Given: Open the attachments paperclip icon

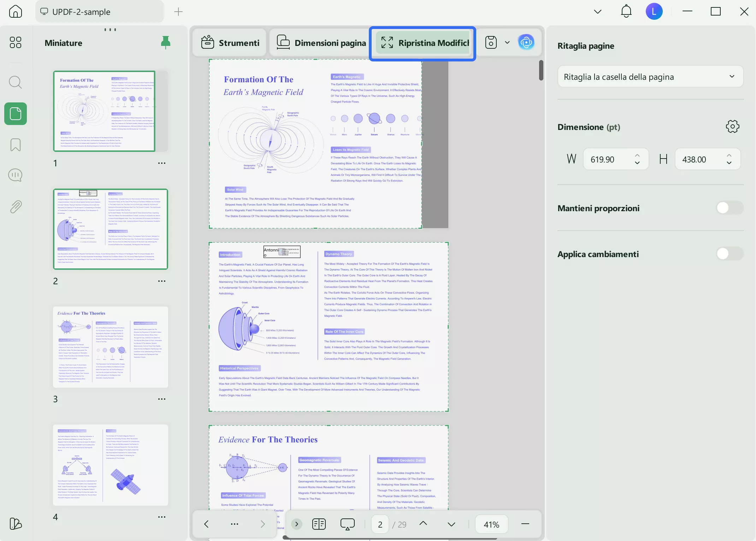Looking at the screenshot, I should (15, 207).
